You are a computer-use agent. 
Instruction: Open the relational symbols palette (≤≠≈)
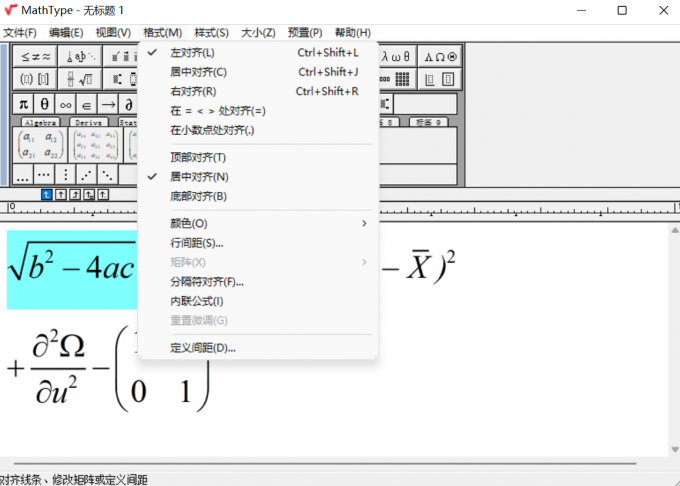36,56
